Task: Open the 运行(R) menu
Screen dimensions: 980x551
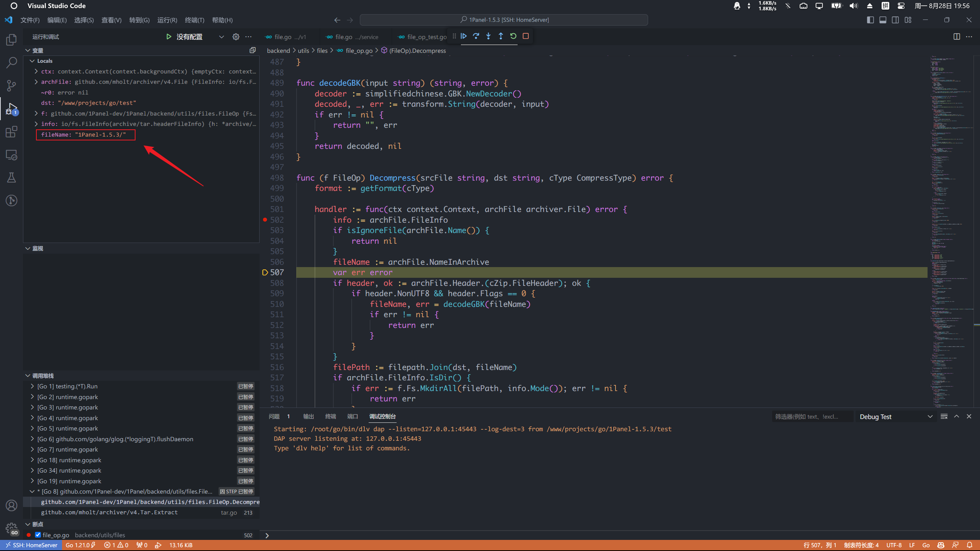Action: [167, 20]
